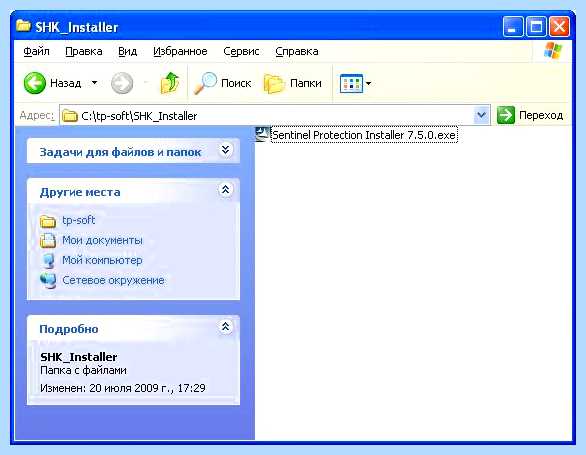Screen dimensions: 586x455
Task: Minimize the SHK_Installer window
Action: [x=512, y=27]
